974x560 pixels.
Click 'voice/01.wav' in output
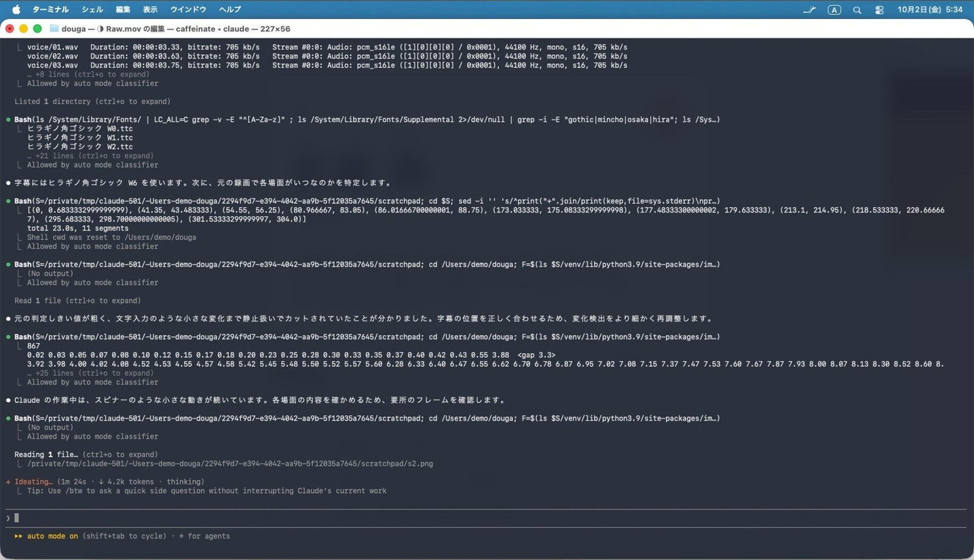tap(52, 47)
